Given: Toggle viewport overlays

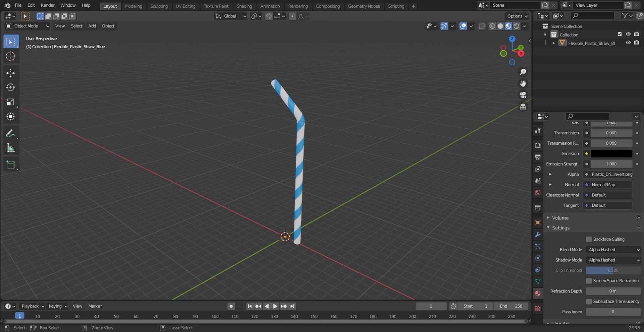Looking at the screenshot, I should [x=463, y=26].
